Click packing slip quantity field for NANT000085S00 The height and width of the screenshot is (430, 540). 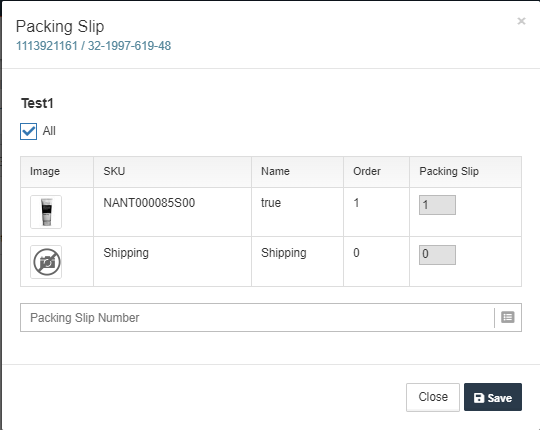tap(437, 205)
